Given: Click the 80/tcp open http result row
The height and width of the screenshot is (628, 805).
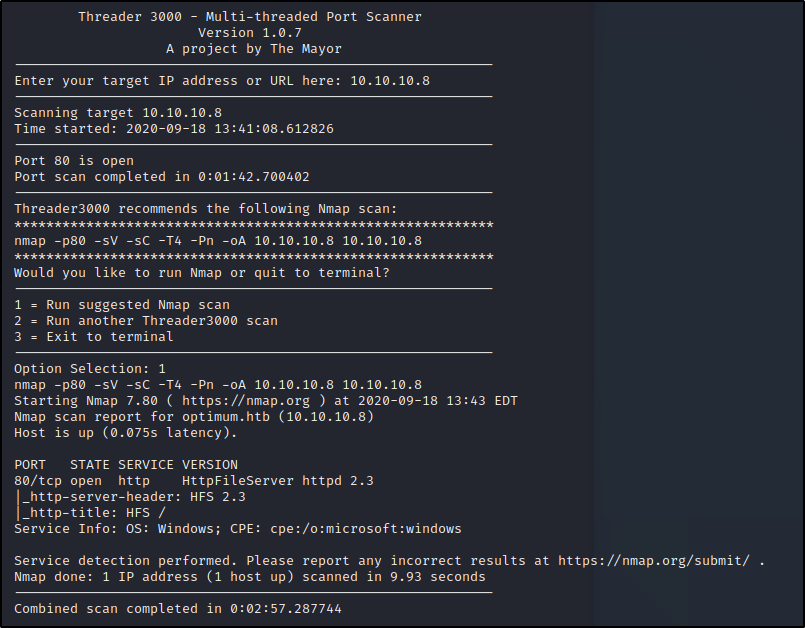Looking at the screenshot, I should tap(194, 481).
